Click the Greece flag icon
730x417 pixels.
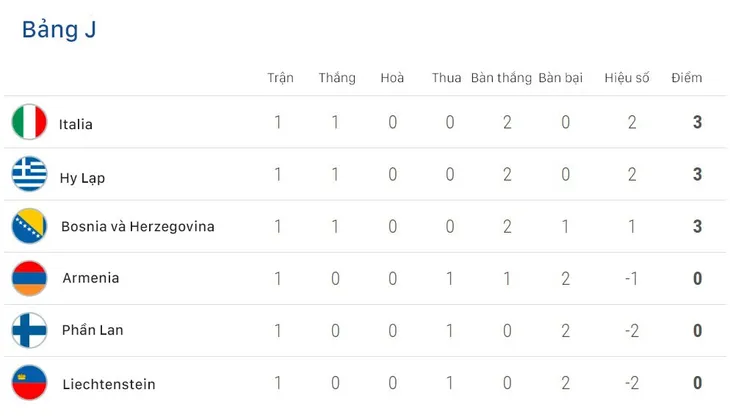point(29,174)
